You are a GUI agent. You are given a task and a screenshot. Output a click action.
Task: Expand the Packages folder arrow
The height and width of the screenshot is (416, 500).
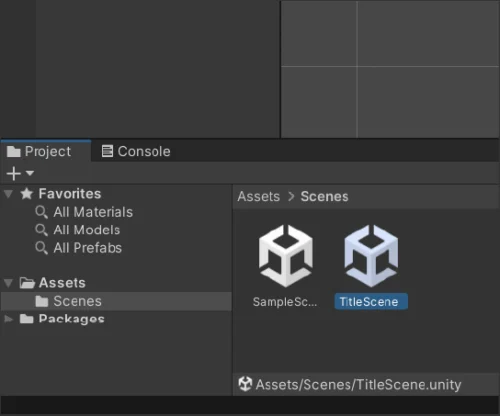click(x=8, y=319)
